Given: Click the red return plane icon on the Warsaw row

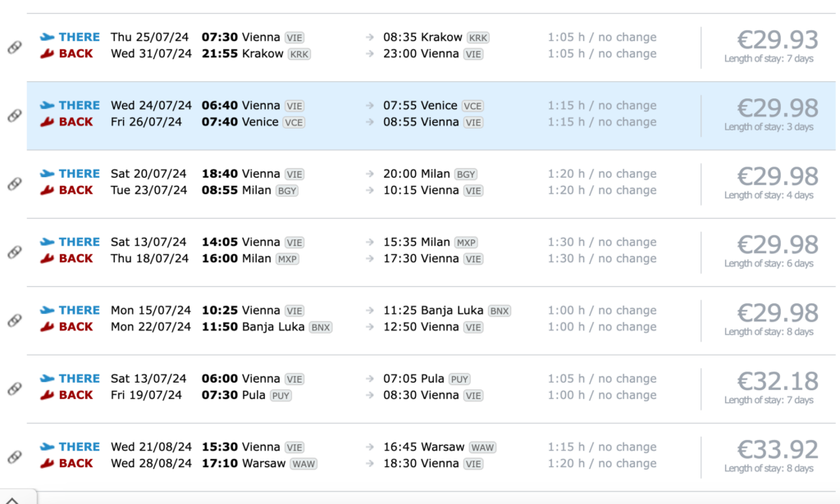Looking at the screenshot, I should click(x=47, y=463).
